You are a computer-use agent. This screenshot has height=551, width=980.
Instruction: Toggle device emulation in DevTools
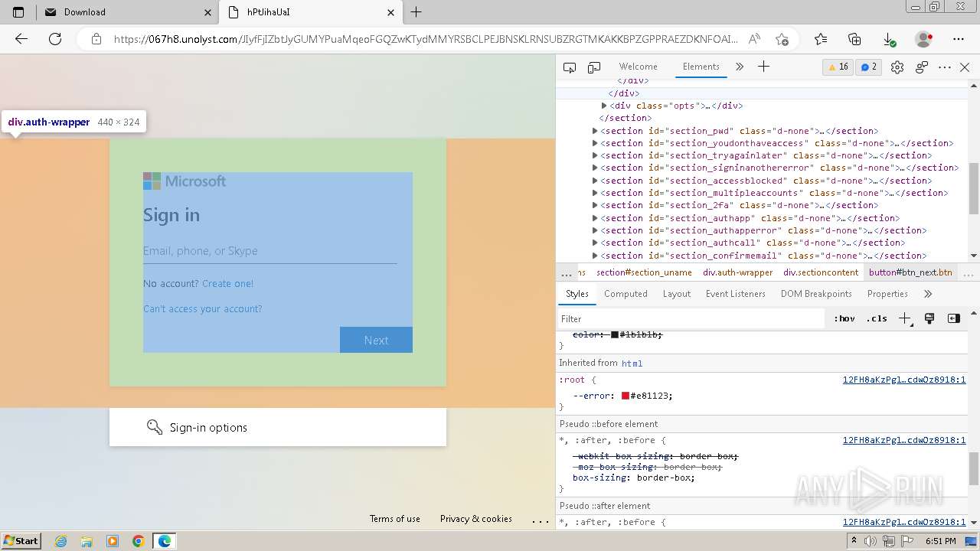tap(594, 67)
